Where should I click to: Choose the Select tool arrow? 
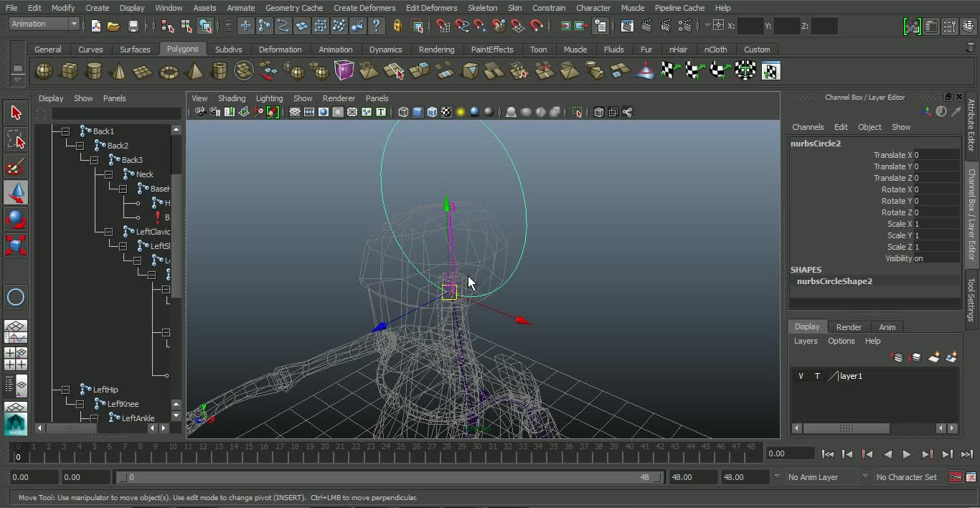coord(16,113)
